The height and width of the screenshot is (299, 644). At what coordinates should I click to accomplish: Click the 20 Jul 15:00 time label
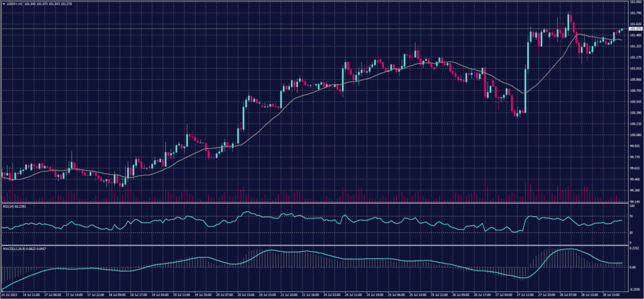pos(246,294)
